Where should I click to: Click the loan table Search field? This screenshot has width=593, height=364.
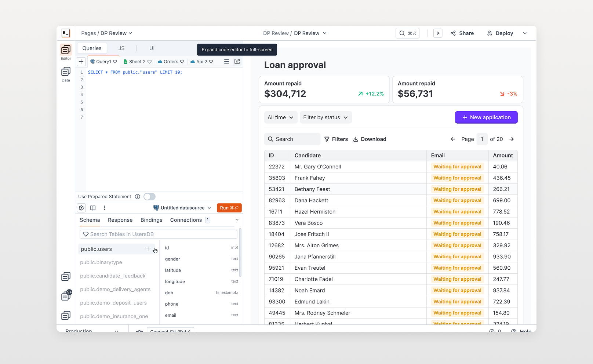pyautogui.click(x=292, y=139)
